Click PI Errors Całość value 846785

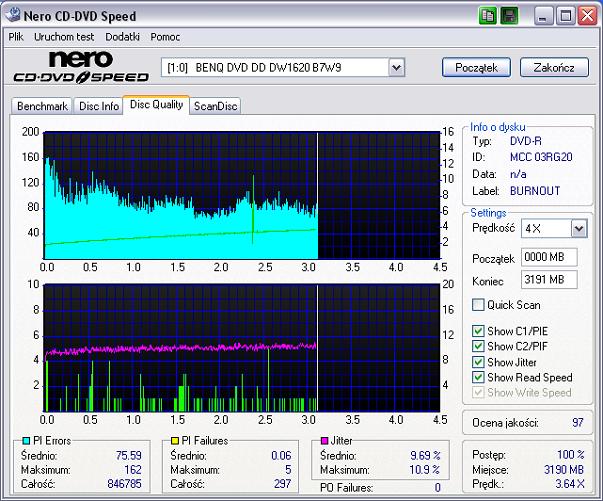point(124,484)
